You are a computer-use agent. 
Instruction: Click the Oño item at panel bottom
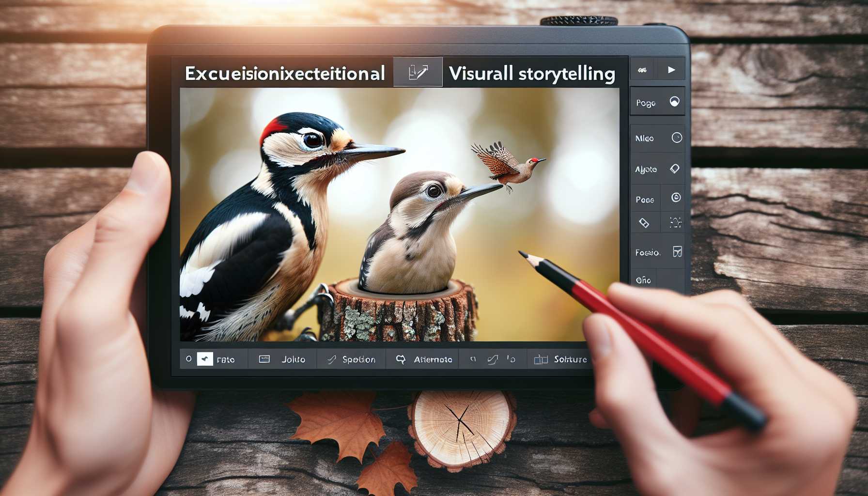pyautogui.click(x=643, y=280)
